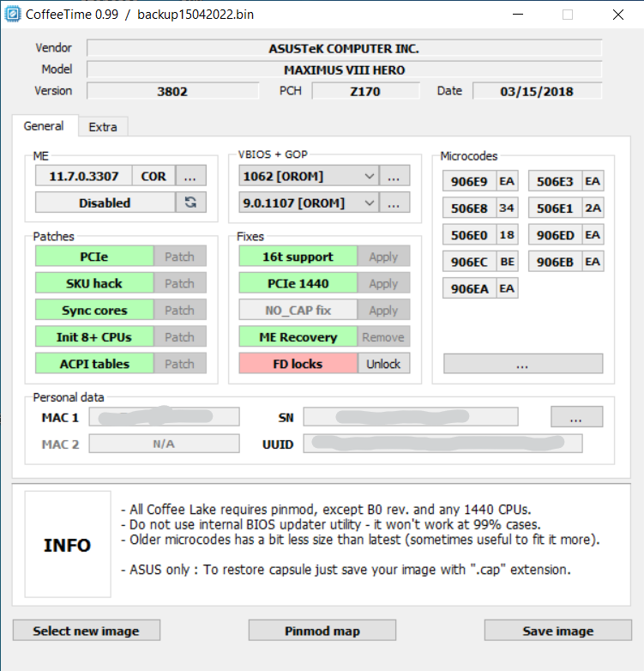Image resolution: width=644 pixels, height=671 pixels.
Task: Click the UUID input field
Action: tap(443, 444)
